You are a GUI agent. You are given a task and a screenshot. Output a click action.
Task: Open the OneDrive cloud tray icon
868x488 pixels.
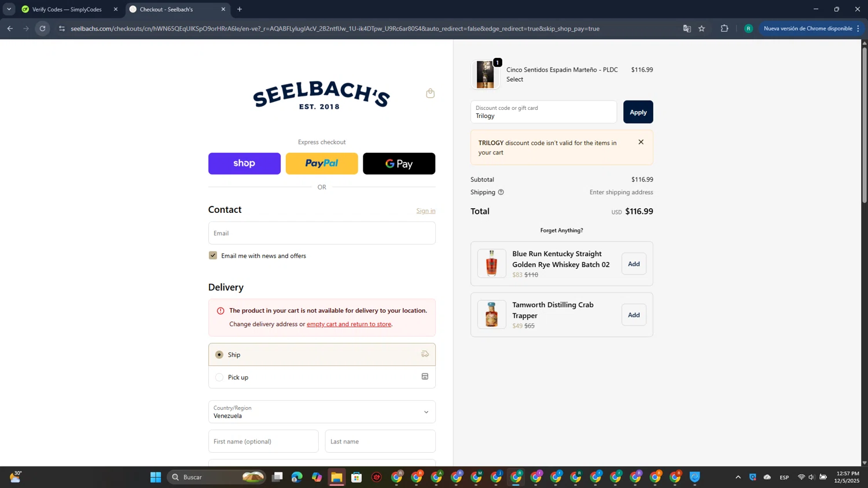(x=767, y=477)
